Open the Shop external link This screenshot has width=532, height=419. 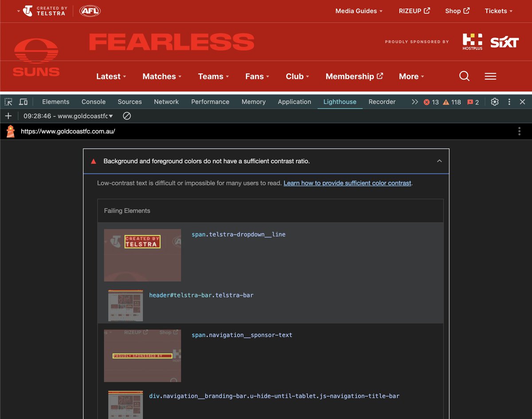[458, 11]
